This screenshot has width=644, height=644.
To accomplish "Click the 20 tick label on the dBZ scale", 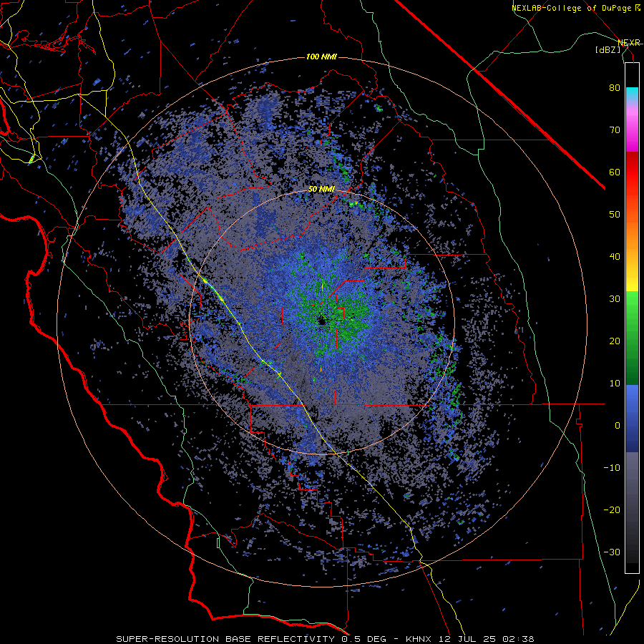I will click(615, 341).
